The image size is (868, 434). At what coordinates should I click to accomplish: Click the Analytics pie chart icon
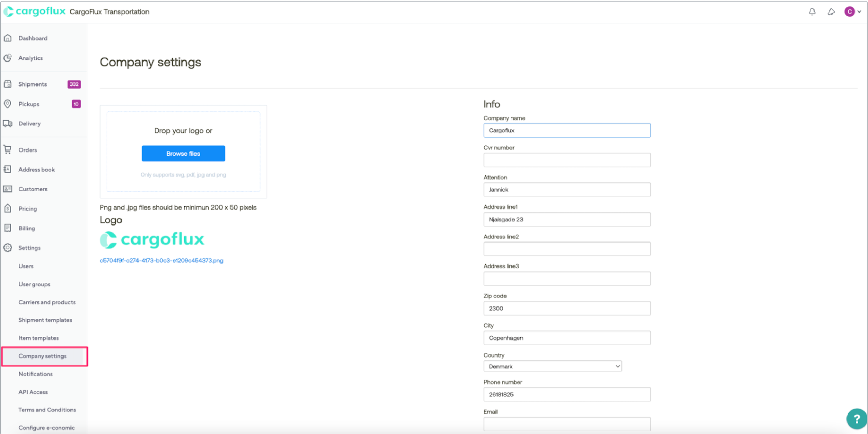click(x=8, y=58)
